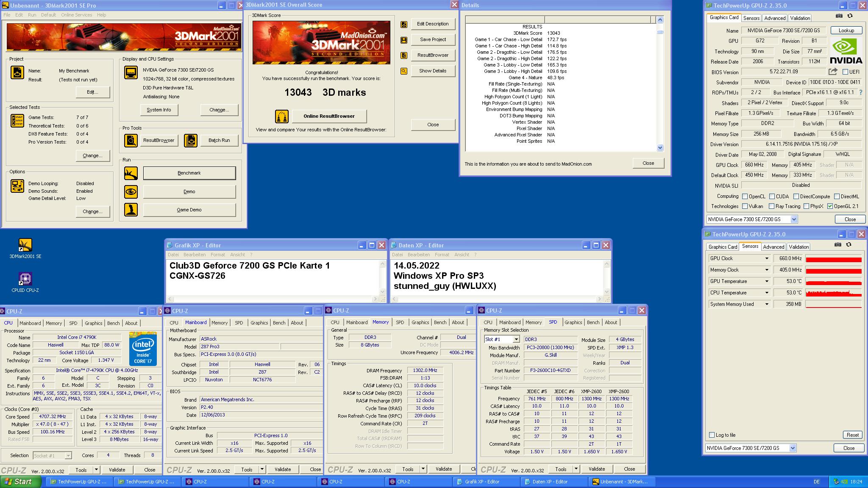Click the Online ResultBrowser icon

pyautogui.click(x=282, y=116)
